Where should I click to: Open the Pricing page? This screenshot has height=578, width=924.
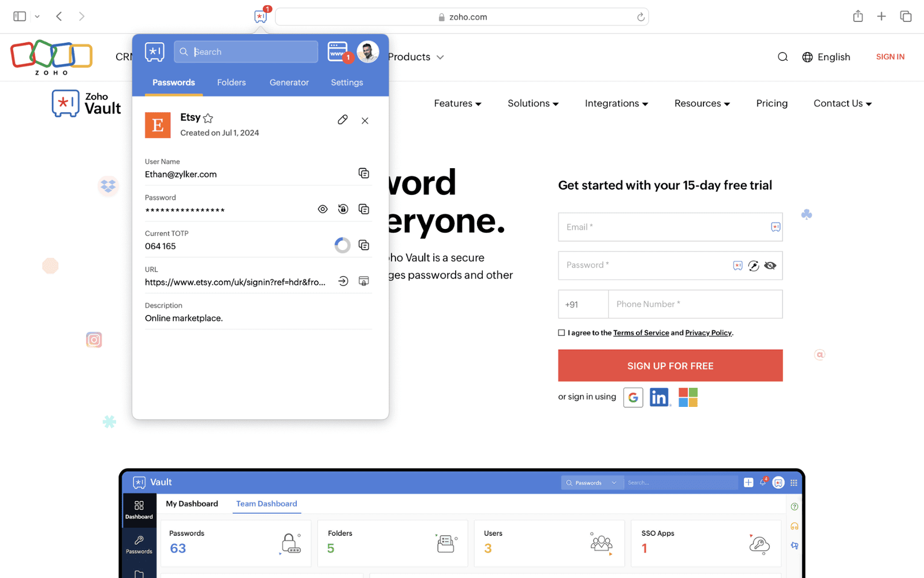click(x=772, y=103)
